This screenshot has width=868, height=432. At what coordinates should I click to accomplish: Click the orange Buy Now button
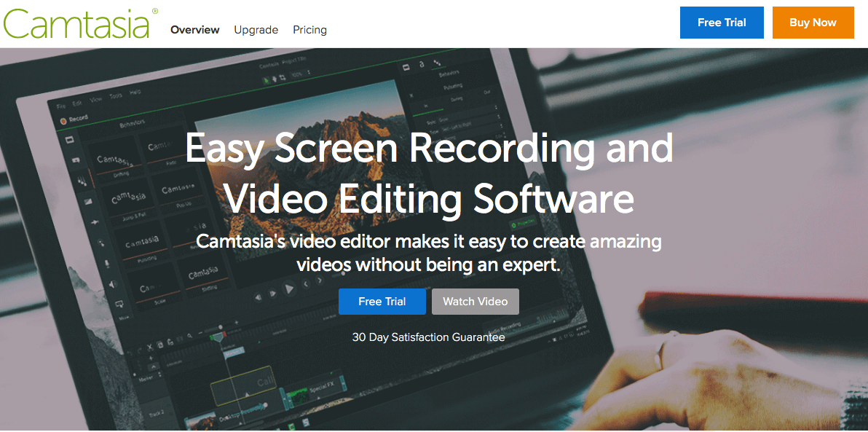coord(813,23)
